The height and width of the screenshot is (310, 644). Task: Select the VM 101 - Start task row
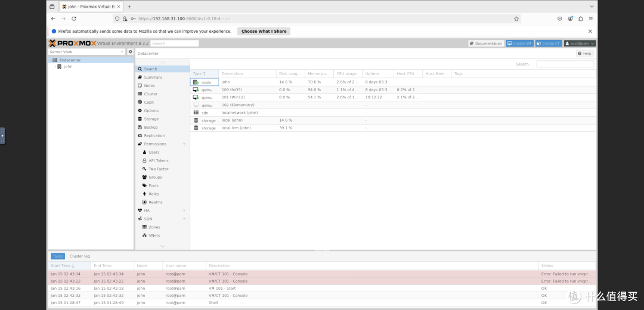point(321,288)
